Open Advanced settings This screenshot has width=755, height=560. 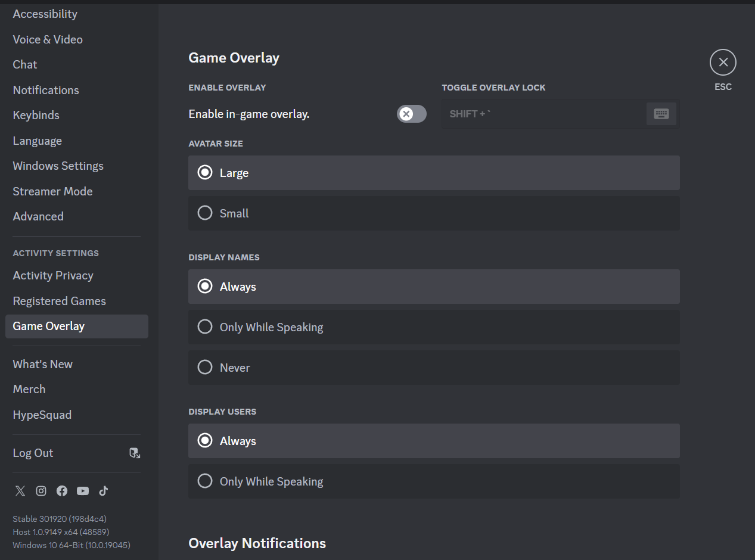pyautogui.click(x=77, y=216)
